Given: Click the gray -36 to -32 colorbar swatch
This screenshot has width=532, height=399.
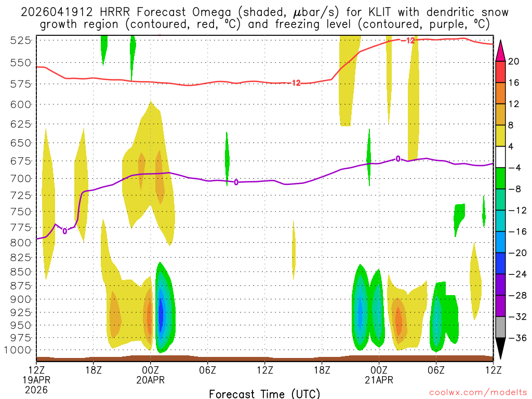Looking at the screenshot, I should pyautogui.click(x=500, y=327).
